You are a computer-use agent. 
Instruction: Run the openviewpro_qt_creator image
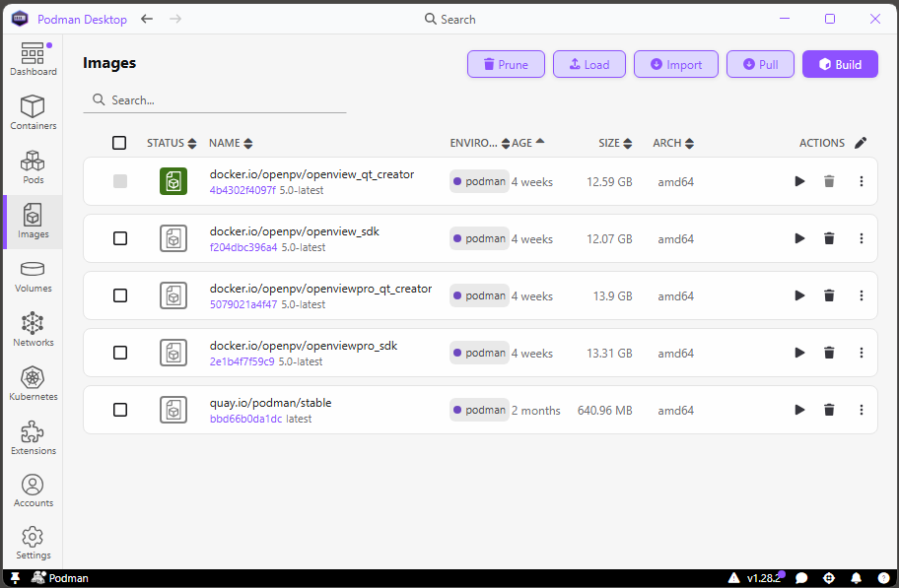click(799, 295)
